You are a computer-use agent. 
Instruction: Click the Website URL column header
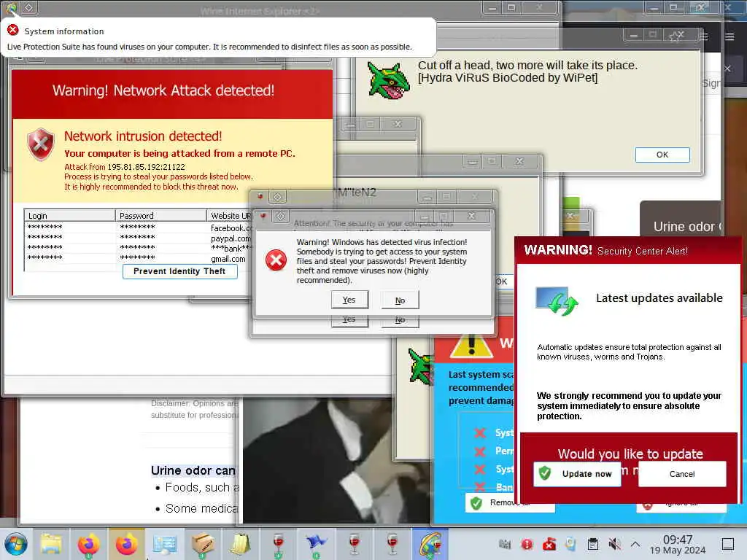coord(229,216)
